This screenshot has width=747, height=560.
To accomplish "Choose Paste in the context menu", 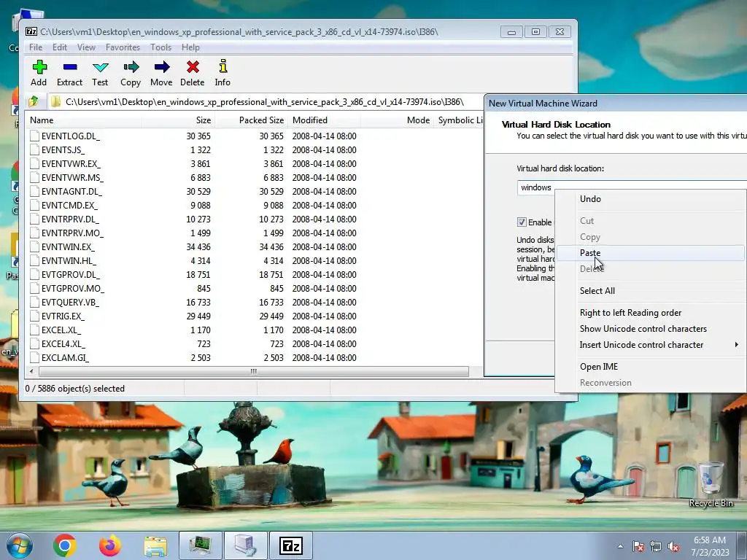I will click(650, 253).
